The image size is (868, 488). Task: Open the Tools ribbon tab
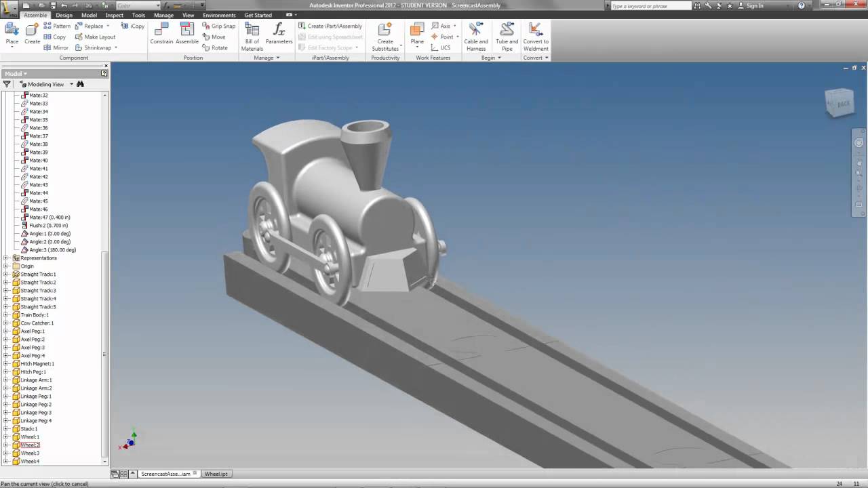(x=138, y=15)
